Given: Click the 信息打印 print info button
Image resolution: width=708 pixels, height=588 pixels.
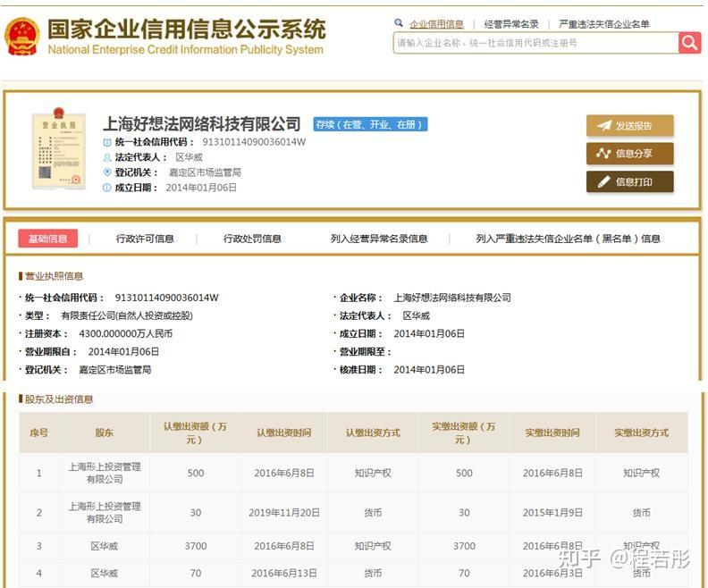Looking at the screenshot, I should [630, 182].
